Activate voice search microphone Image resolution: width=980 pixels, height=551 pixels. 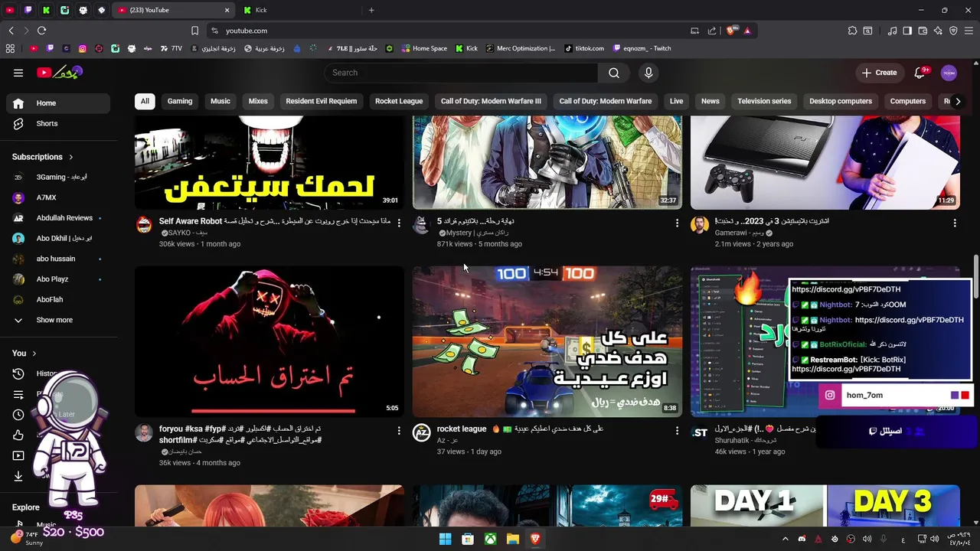coord(648,73)
